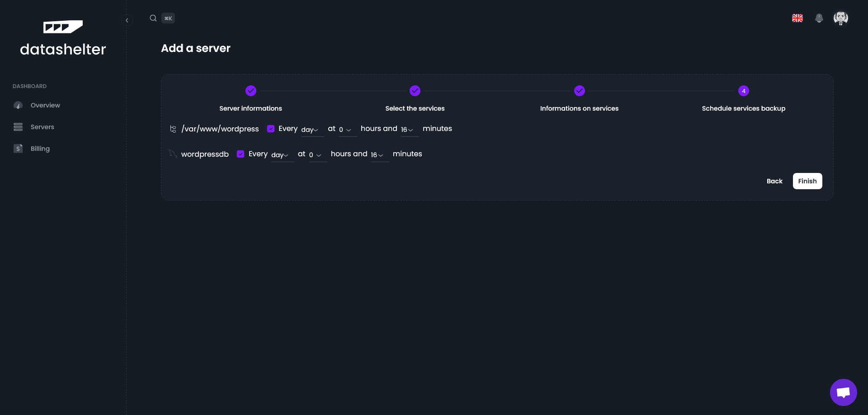Open notifications bell
Image resolution: width=868 pixels, height=415 pixels.
[819, 18]
